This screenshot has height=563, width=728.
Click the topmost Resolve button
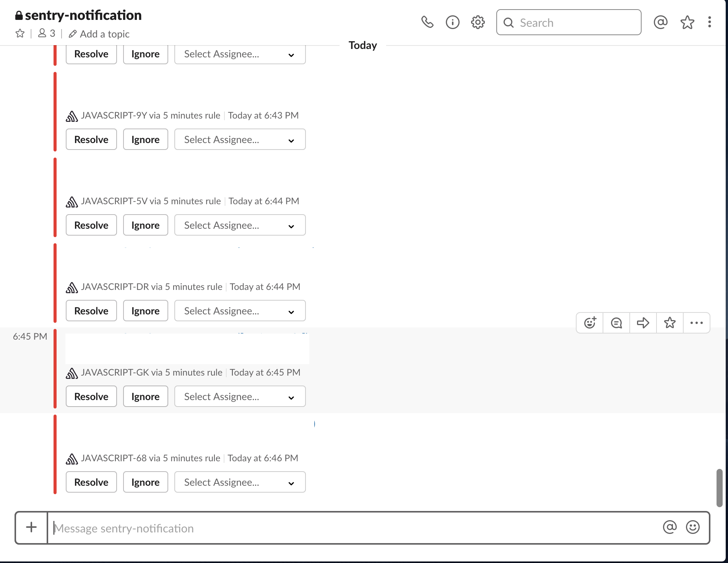tap(91, 54)
